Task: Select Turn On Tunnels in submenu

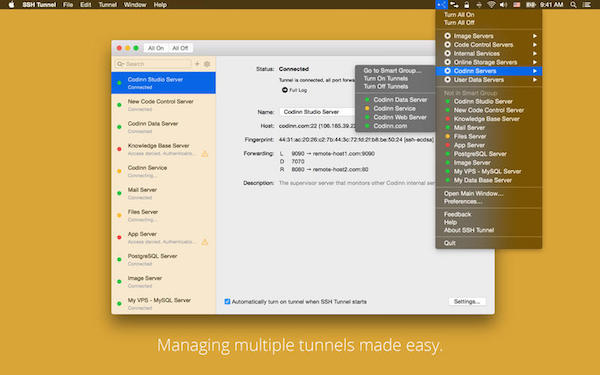Action: (x=395, y=78)
